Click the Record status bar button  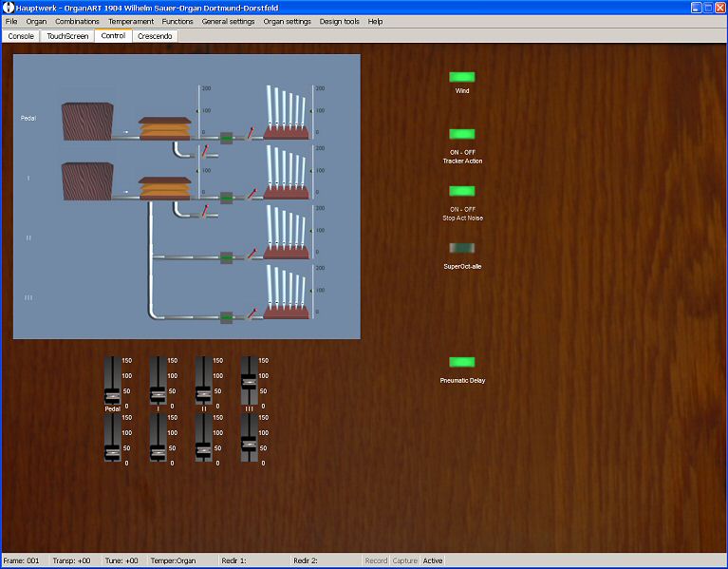point(376,560)
